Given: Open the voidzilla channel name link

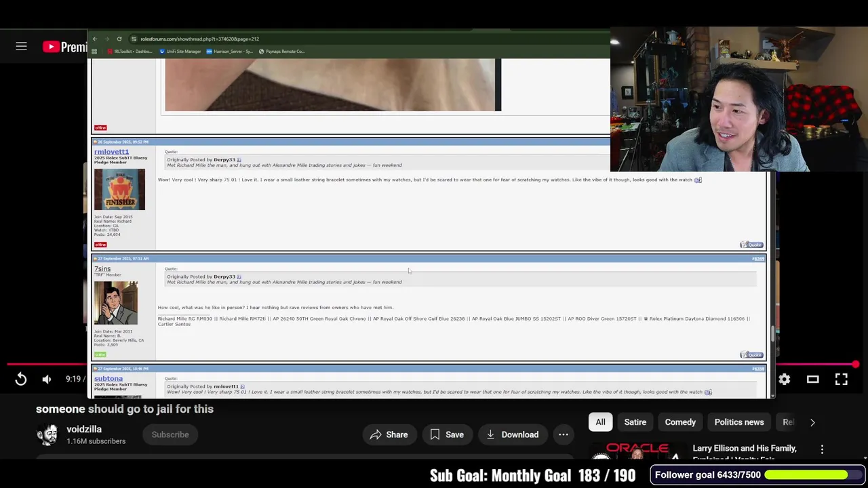Looking at the screenshot, I should click(x=84, y=429).
